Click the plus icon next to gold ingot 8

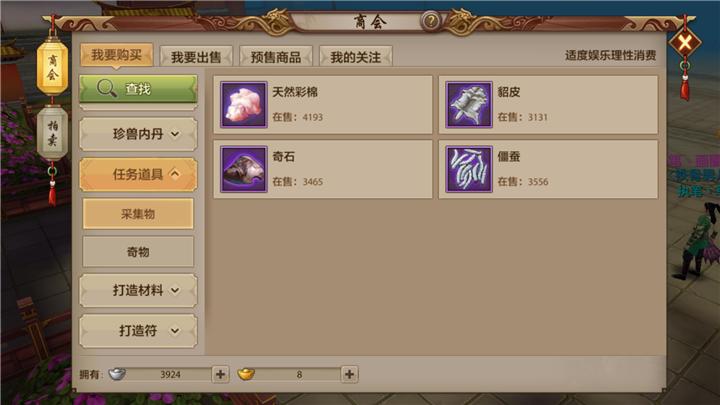tap(349, 374)
